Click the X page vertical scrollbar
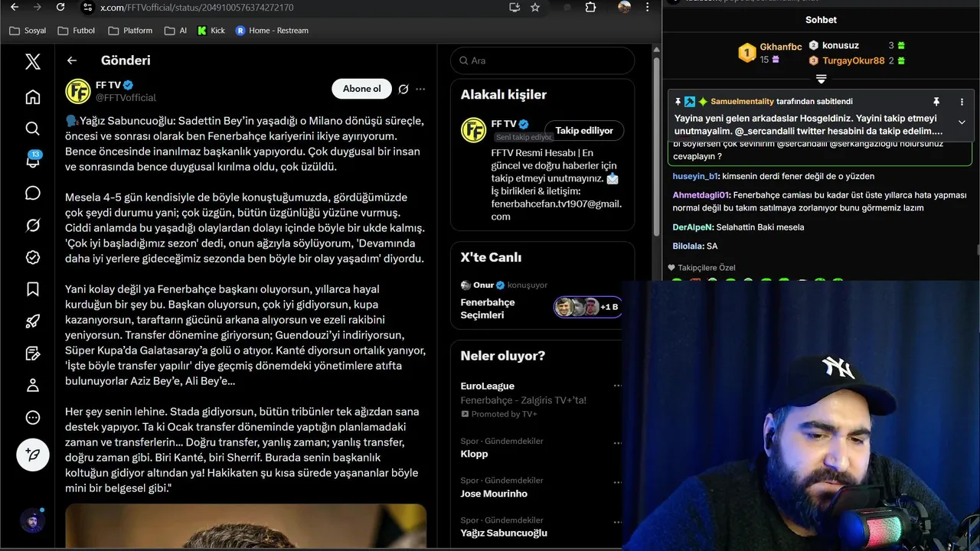This screenshot has width=980, height=551. coord(656,145)
